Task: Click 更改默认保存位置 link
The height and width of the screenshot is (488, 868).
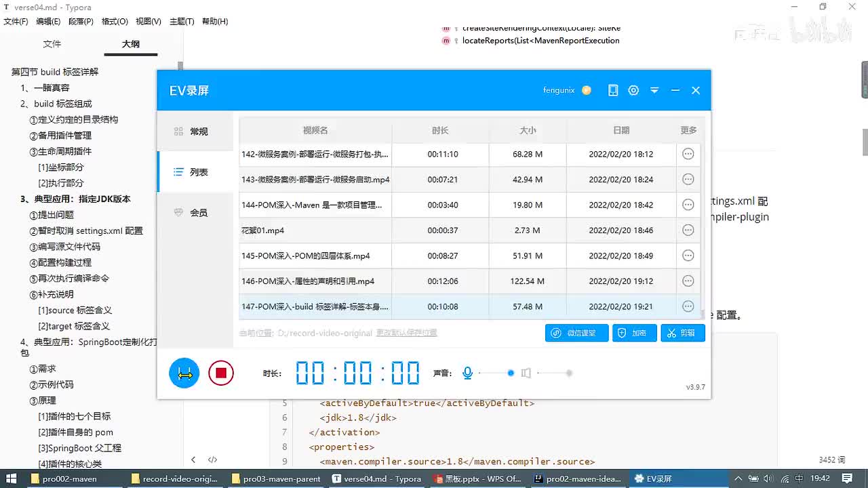Action: tap(406, 333)
